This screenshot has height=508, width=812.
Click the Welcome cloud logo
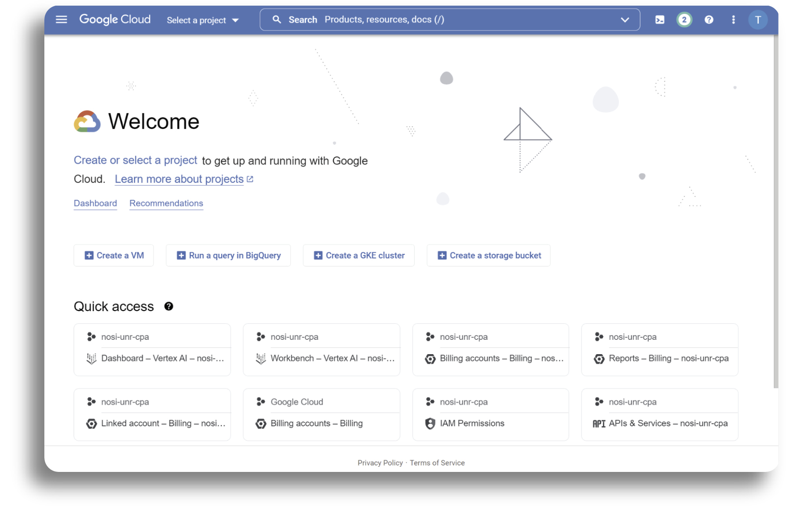click(x=87, y=121)
